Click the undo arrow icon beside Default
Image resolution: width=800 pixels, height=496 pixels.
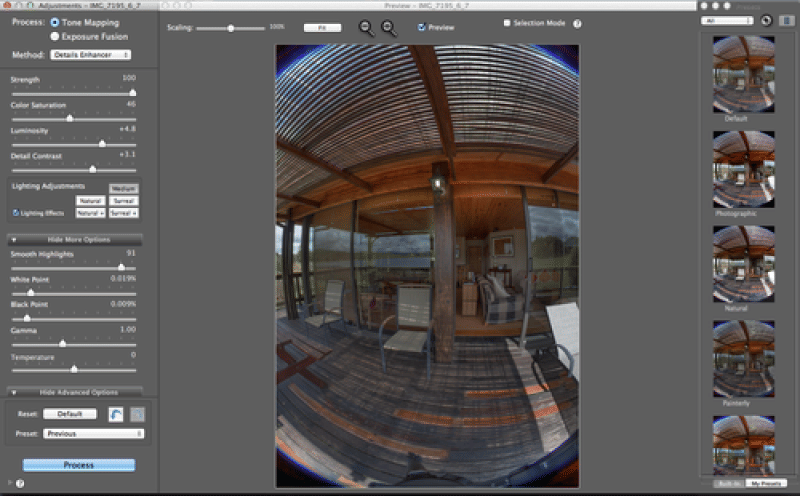click(x=116, y=414)
